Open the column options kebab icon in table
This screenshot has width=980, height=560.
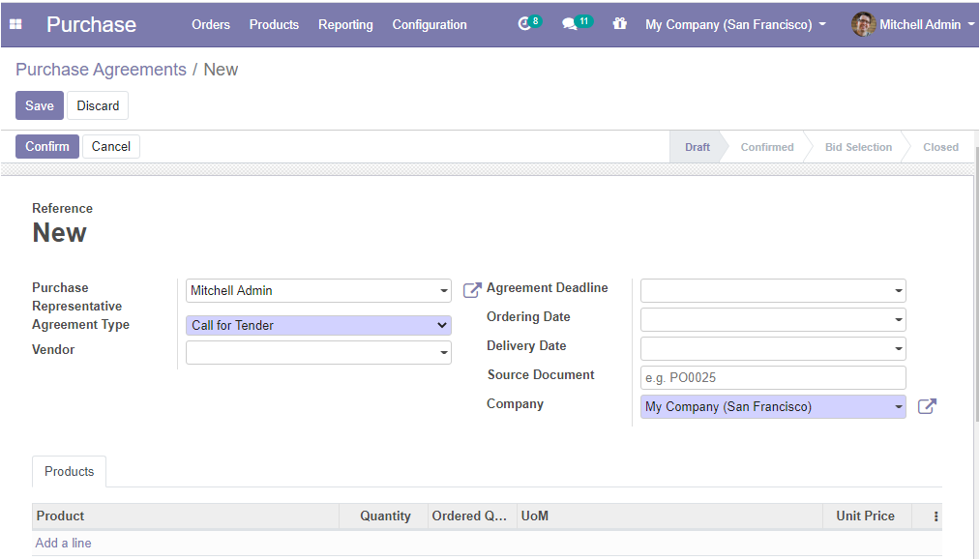(x=935, y=516)
